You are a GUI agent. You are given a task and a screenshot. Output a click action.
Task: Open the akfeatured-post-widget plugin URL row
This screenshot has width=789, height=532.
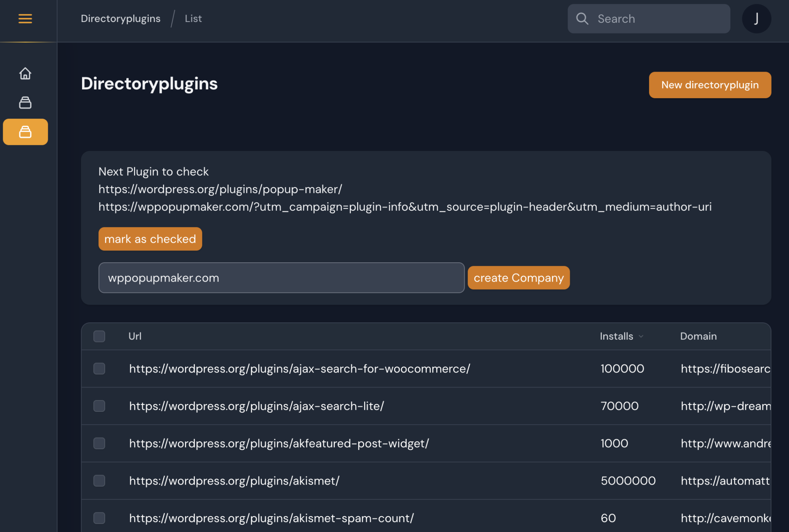[279, 443]
